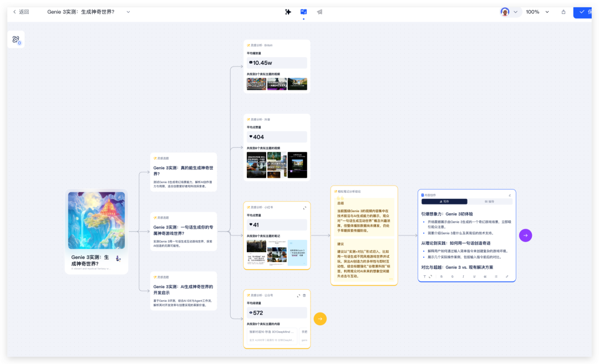
Task: Go back with the 返回 button
Action: (21, 12)
